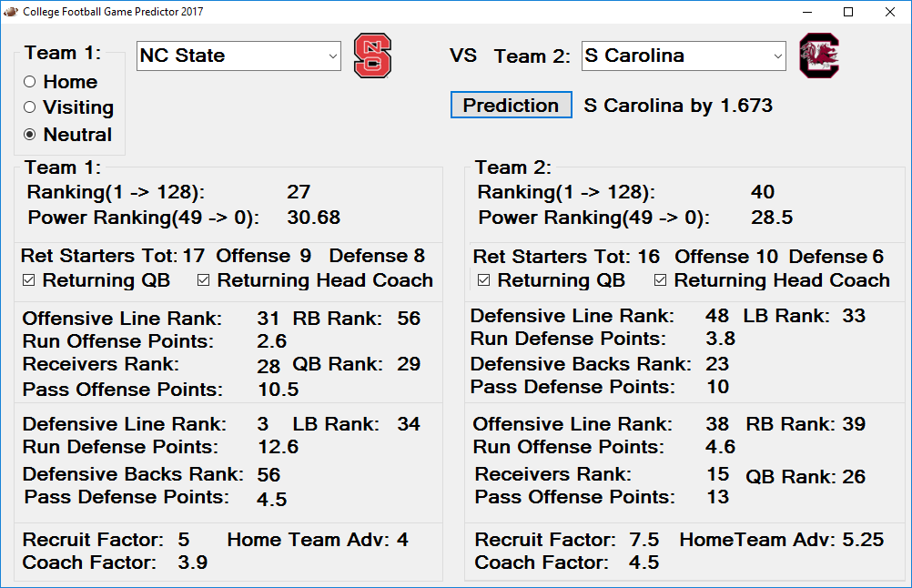Viewport: 912px width, 588px height.
Task: Click Team 2 Recruit Factor value 7.5
Action: (643, 540)
